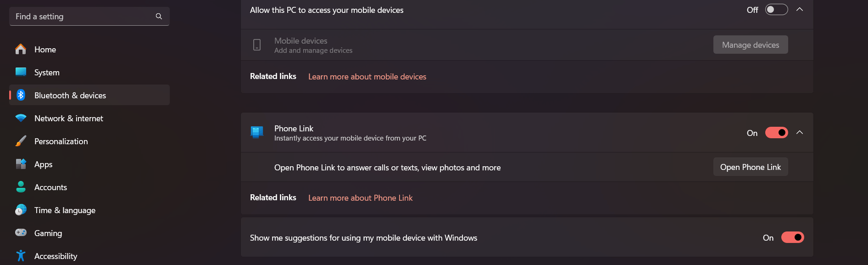Learn more about Phone Link
Viewport: 868px width, 265px height.
click(360, 197)
